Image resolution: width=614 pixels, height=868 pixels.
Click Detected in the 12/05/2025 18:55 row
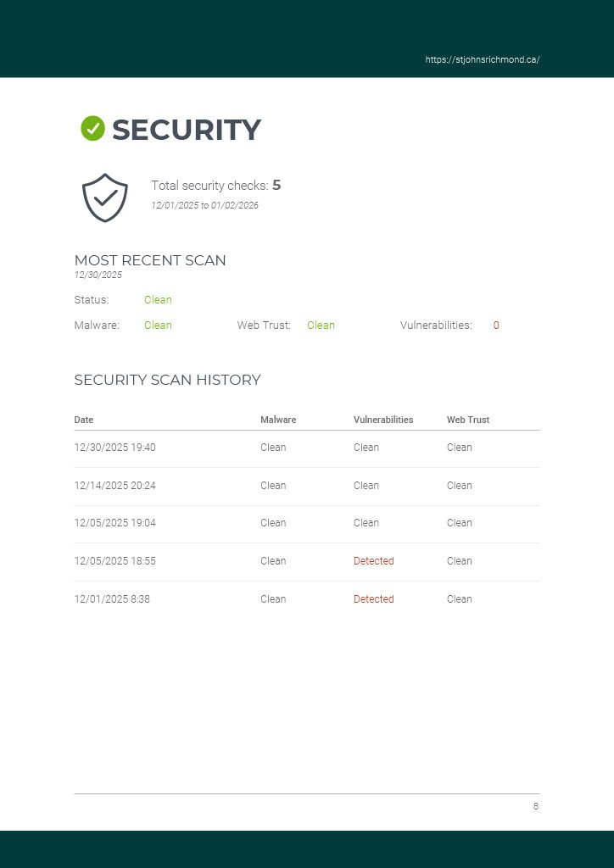pyautogui.click(x=374, y=561)
